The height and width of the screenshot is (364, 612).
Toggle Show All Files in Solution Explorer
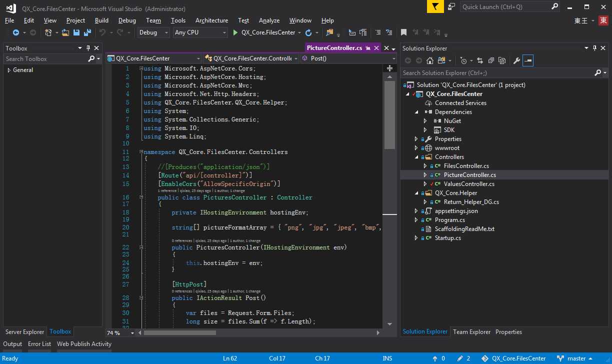501,60
